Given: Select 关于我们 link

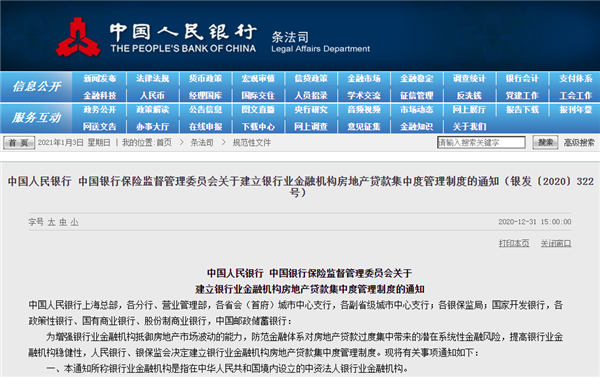Looking at the screenshot, I should [470, 127].
